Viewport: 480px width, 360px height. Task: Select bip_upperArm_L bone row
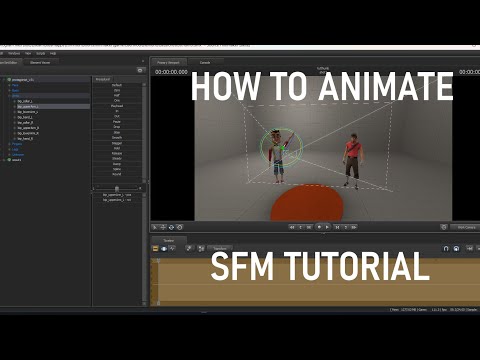click(x=53, y=106)
